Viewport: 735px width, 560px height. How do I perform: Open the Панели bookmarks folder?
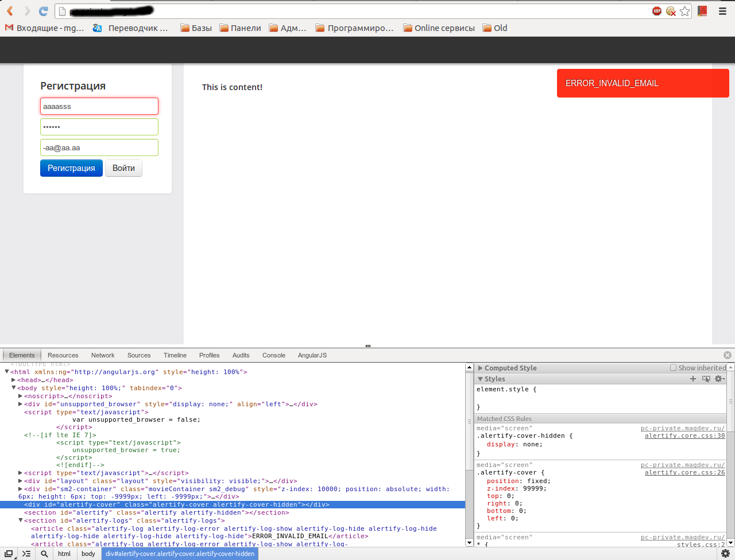240,28
